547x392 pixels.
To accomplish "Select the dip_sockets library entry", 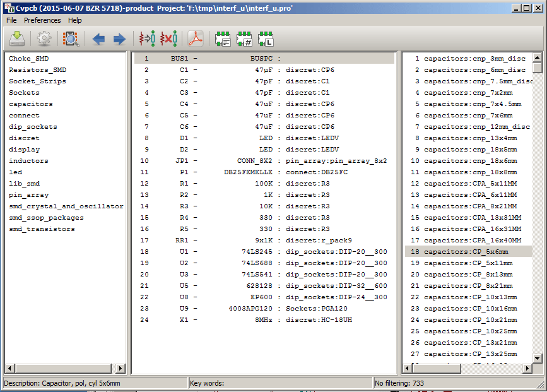I will point(33,127).
